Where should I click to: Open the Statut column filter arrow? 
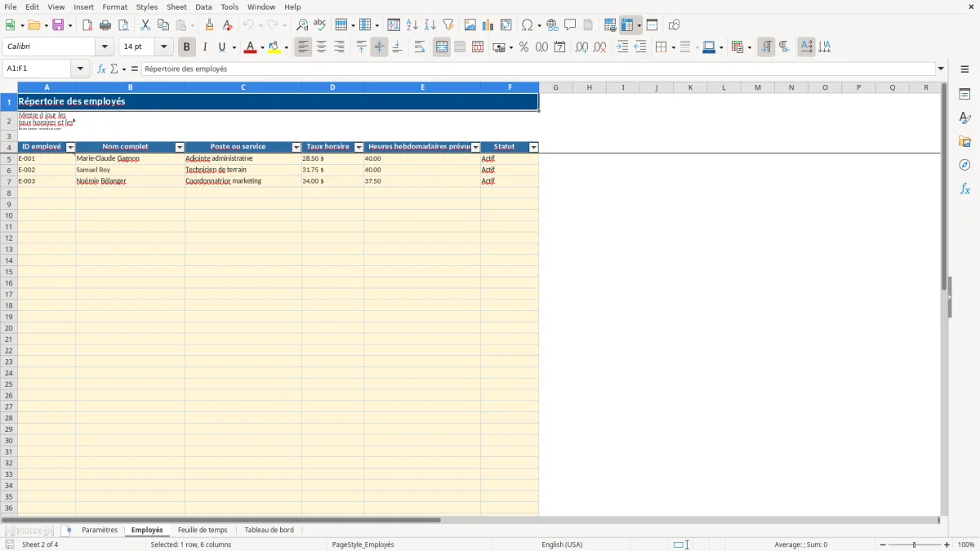pyautogui.click(x=534, y=147)
